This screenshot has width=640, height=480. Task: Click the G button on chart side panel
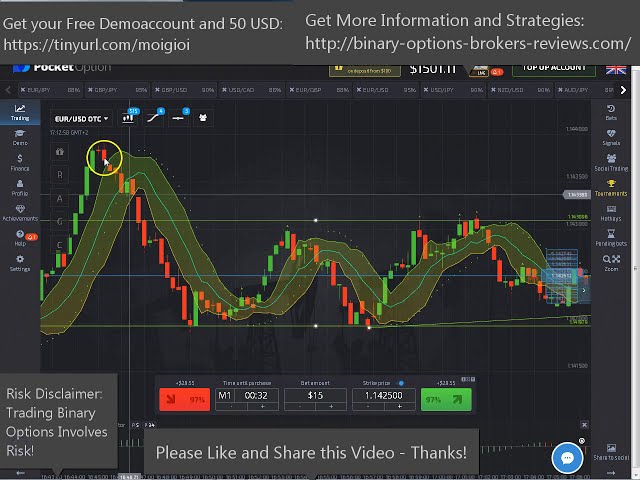tap(60, 222)
